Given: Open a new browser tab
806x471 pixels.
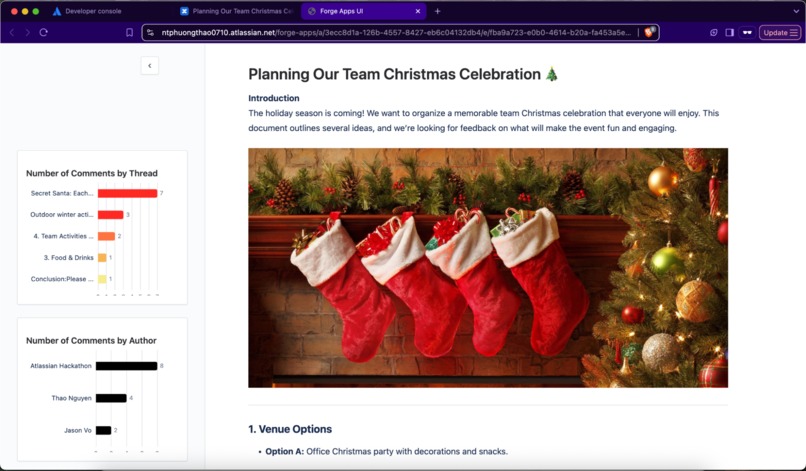Looking at the screenshot, I should (437, 11).
